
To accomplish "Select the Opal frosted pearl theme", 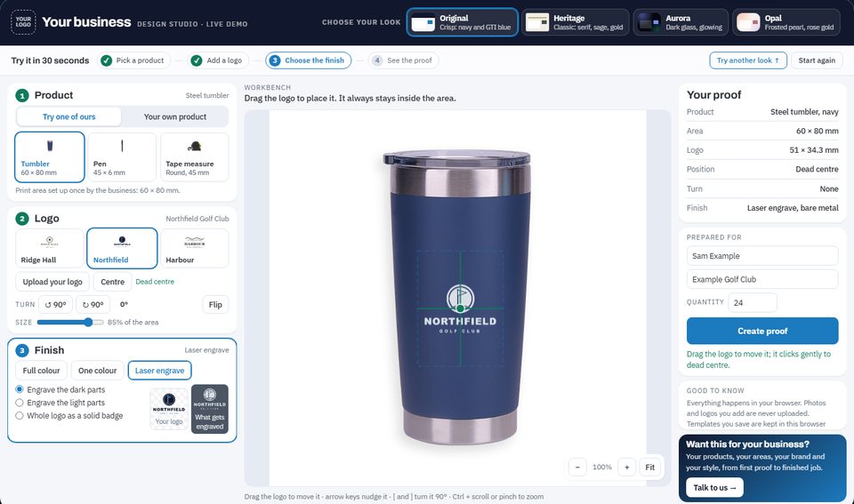I will pos(786,22).
